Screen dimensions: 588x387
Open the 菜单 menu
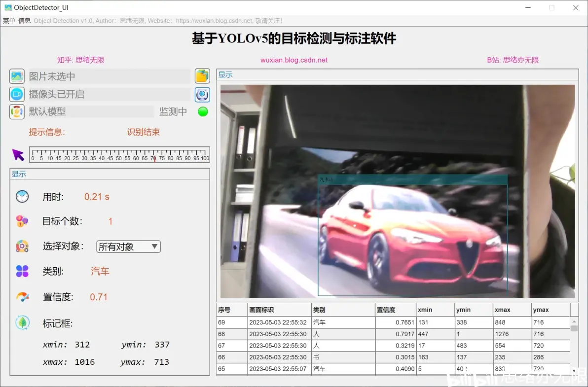(8, 21)
